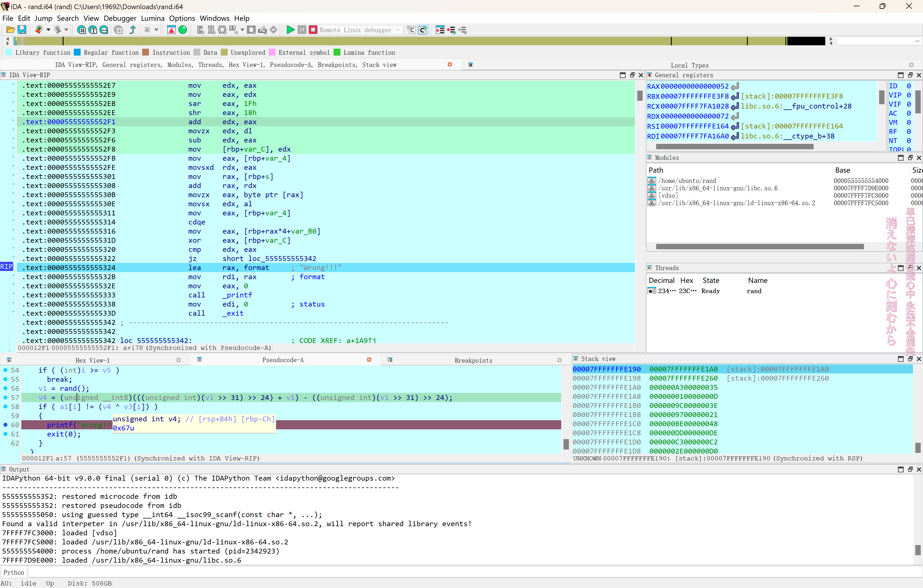Click the add breakpoint icon with plus
Viewport: 923px width, 588px height.
452,30
